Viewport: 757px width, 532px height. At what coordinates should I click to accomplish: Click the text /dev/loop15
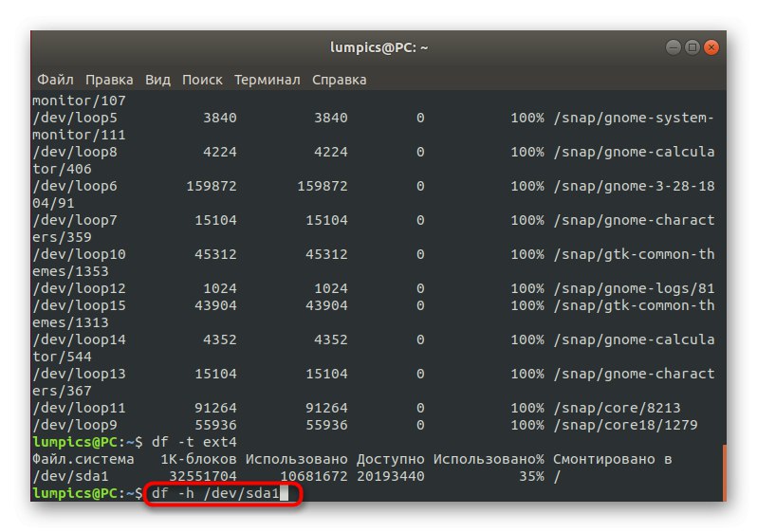(x=79, y=305)
